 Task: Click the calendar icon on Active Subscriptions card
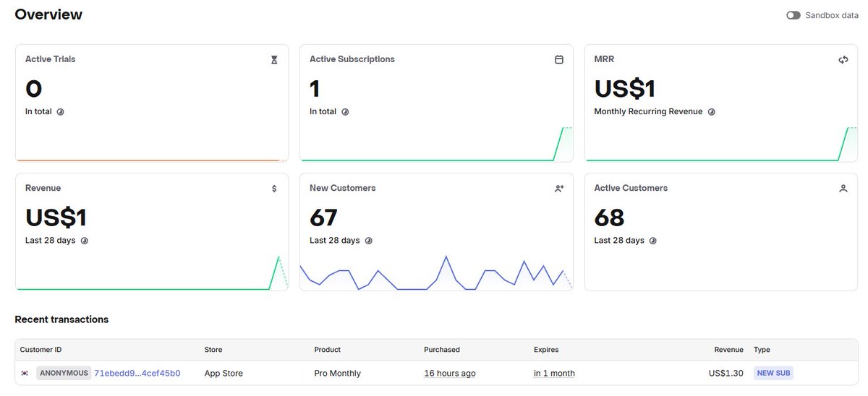559,60
